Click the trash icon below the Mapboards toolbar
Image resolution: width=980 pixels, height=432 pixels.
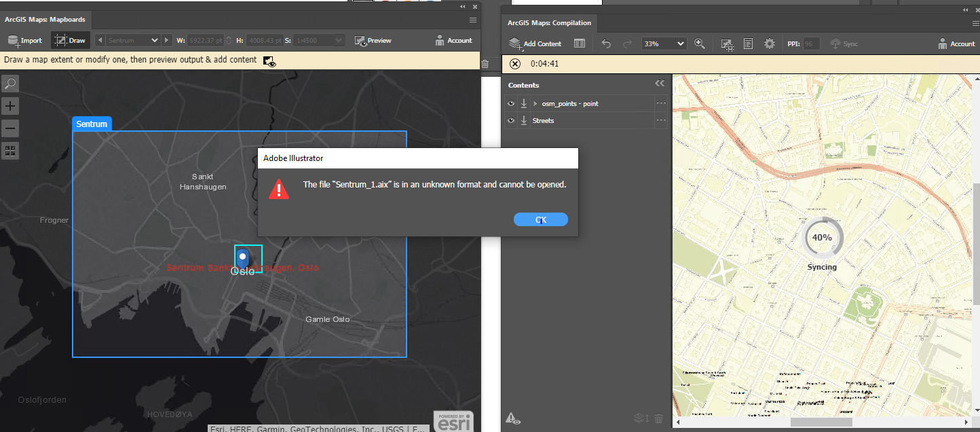[x=486, y=62]
